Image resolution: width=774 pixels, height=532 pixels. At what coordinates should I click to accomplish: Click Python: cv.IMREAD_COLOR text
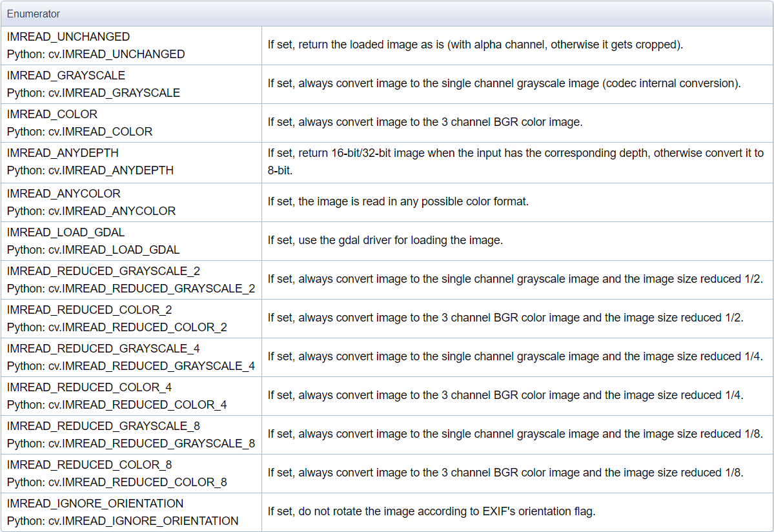[x=79, y=132]
